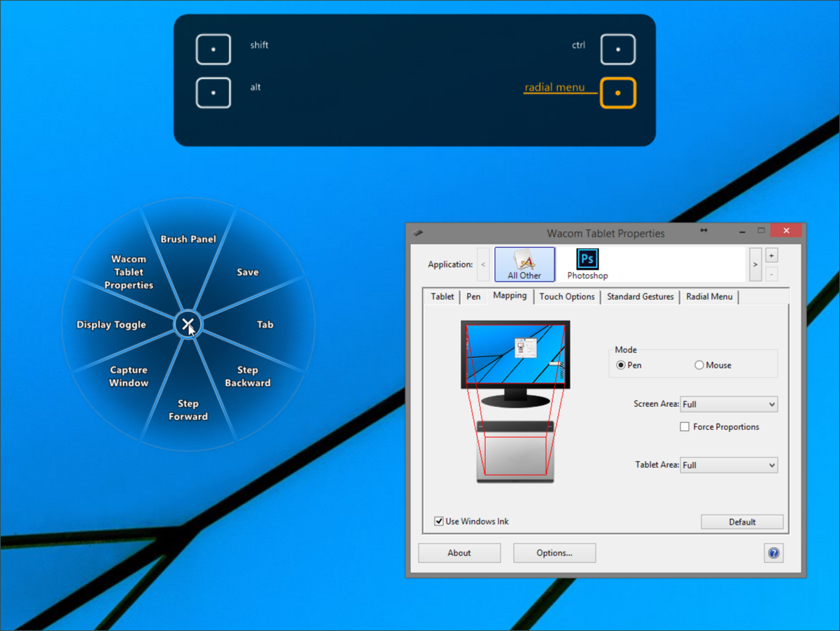The height and width of the screenshot is (631, 840).
Task: Choose Wacom Tablet Properties radial slice
Action: [129, 272]
